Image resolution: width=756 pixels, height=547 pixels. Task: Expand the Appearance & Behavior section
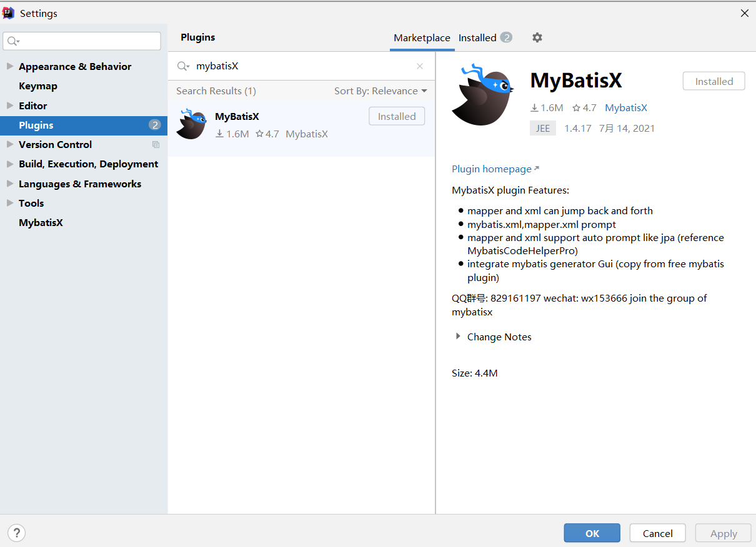[x=9, y=66]
